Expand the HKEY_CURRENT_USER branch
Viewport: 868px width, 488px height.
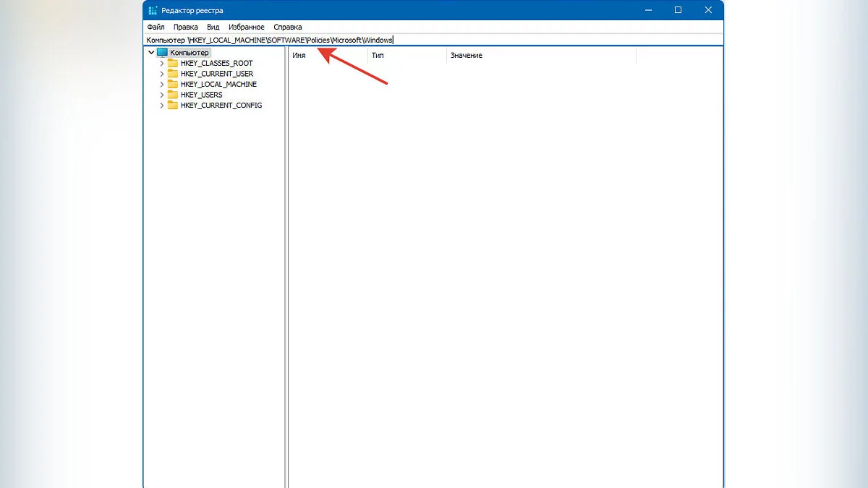[162, 74]
